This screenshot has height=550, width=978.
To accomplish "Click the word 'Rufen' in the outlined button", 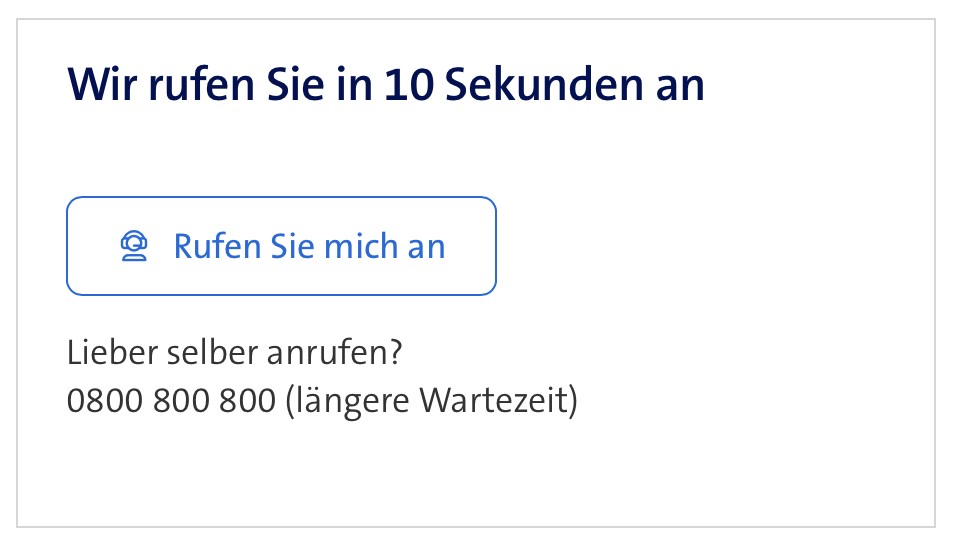I will coord(217,246).
